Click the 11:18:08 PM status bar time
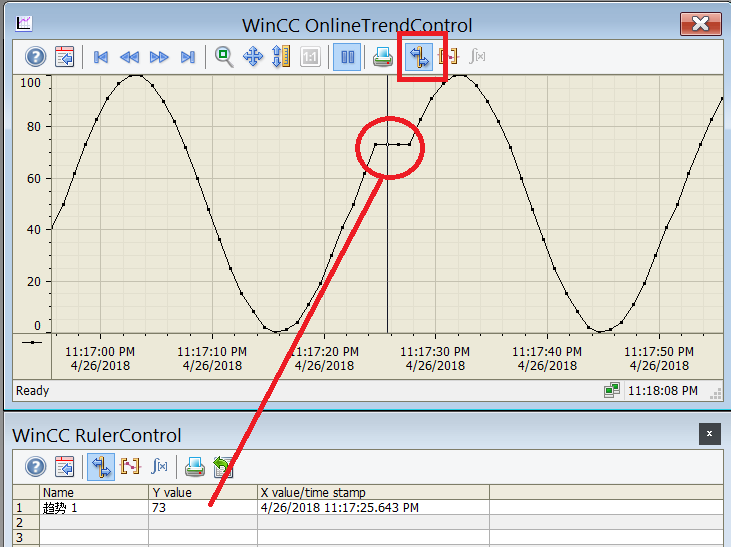Viewport: 731px width, 547px height. point(662,390)
